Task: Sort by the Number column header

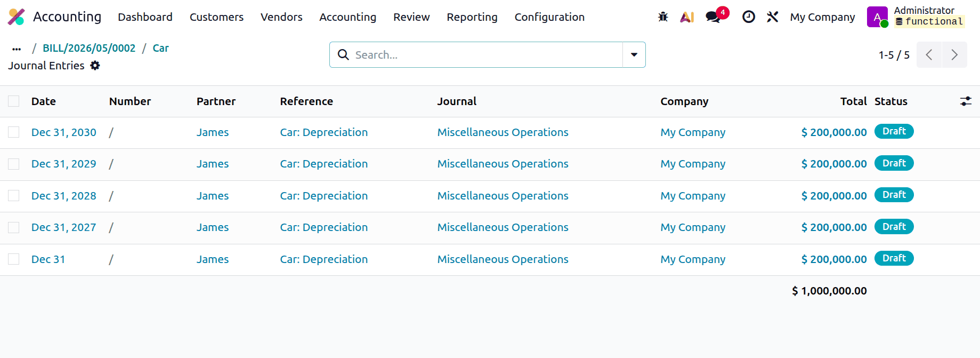Action: (x=130, y=101)
